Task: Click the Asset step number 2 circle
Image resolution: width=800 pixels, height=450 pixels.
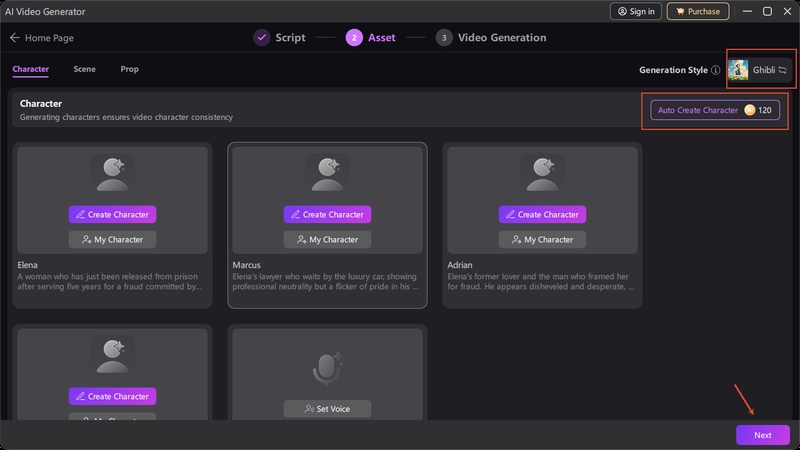Action: point(354,38)
